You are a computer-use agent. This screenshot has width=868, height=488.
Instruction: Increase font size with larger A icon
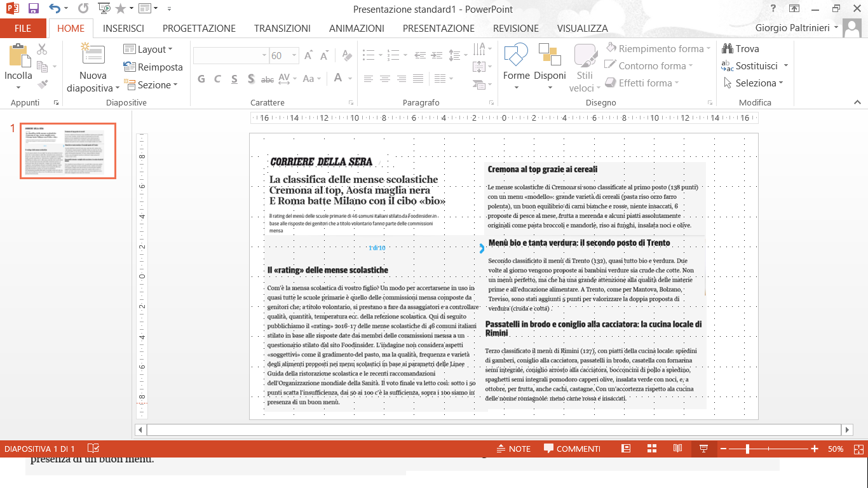click(x=308, y=56)
